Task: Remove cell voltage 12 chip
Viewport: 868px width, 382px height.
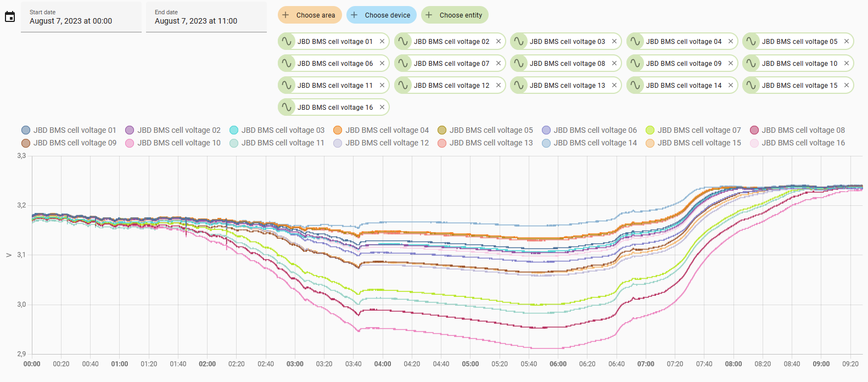Action: pos(499,85)
